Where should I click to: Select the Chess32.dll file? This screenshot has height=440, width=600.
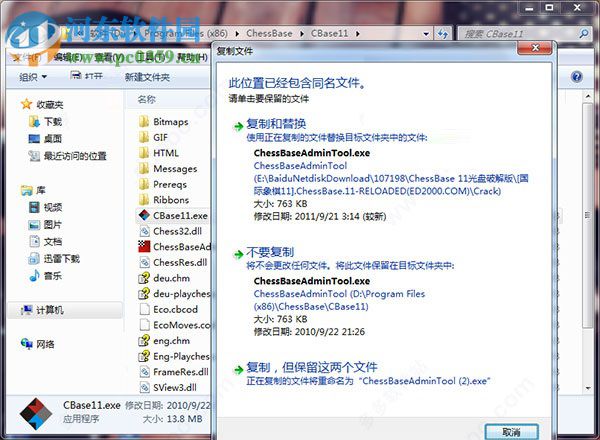(x=170, y=231)
